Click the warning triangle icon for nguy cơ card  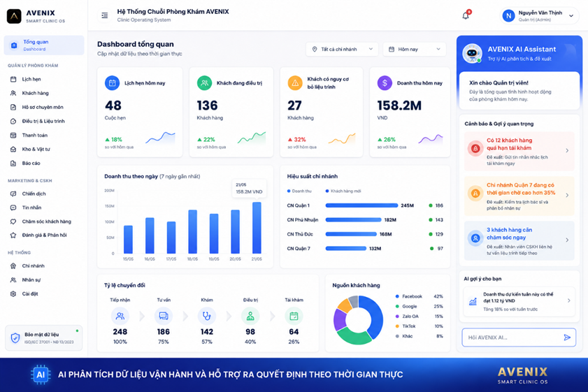point(295,83)
